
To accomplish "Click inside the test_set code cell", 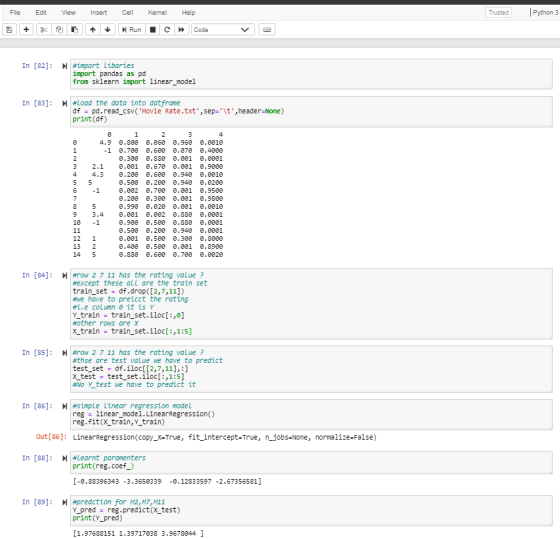I will tap(311, 369).
